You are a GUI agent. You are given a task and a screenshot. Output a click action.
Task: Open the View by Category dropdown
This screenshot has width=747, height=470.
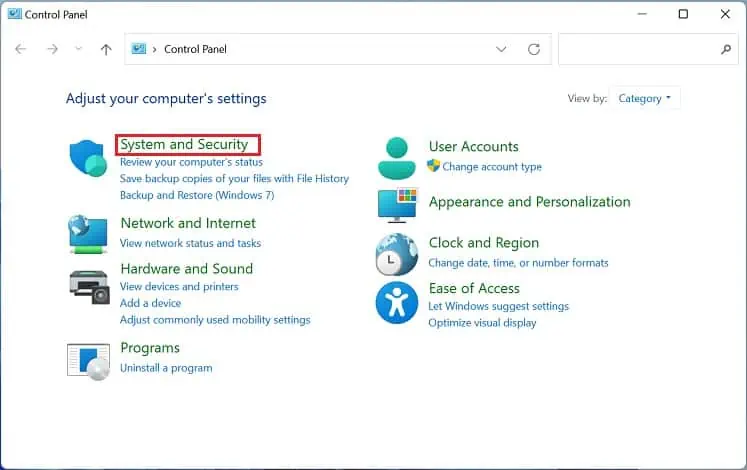click(645, 99)
